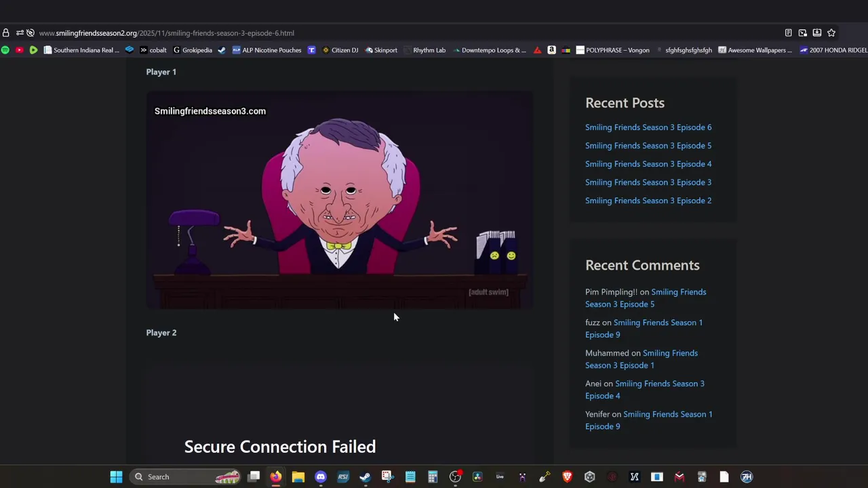Switch to Firefox in the taskbar
This screenshot has width=868, height=488.
(276, 476)
